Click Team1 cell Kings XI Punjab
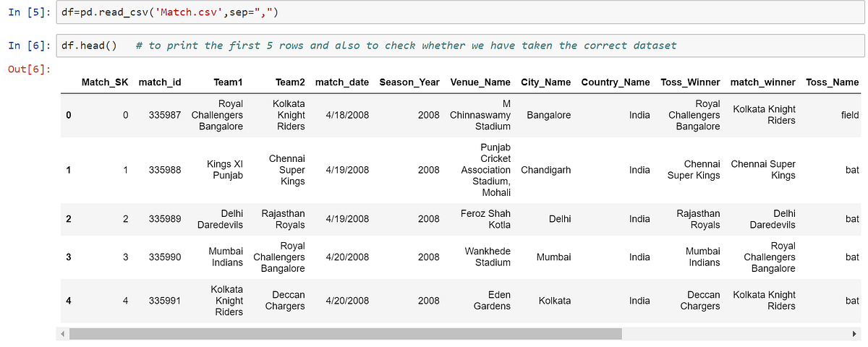 pos(225,170)
